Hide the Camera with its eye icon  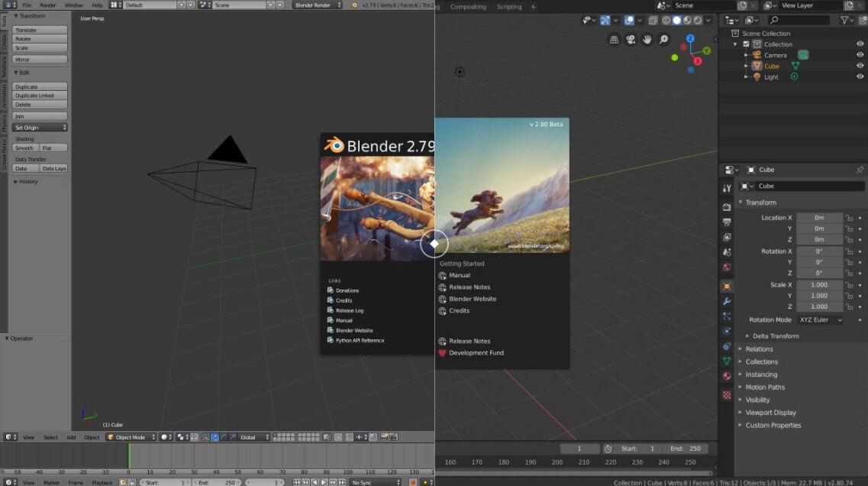click(860, 55)
